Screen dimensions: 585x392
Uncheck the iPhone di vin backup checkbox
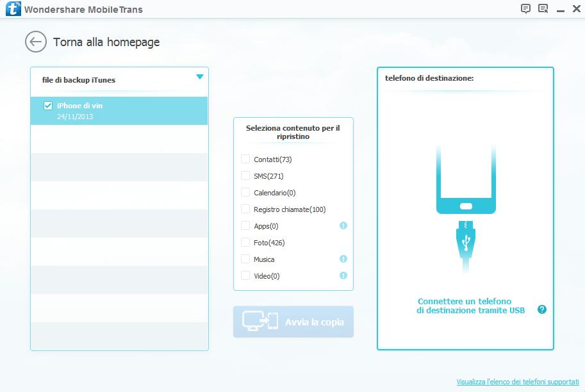point(48,106)
